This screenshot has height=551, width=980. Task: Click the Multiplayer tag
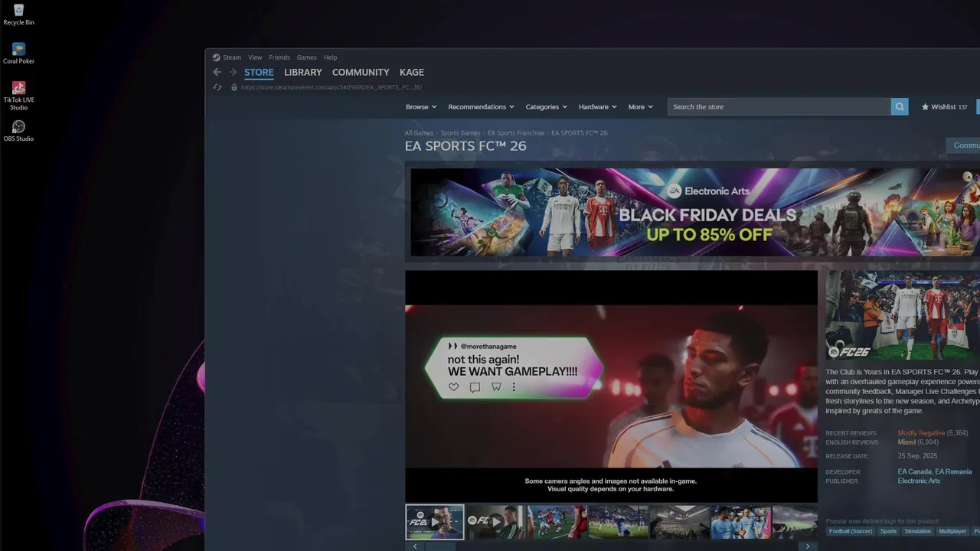952,531
